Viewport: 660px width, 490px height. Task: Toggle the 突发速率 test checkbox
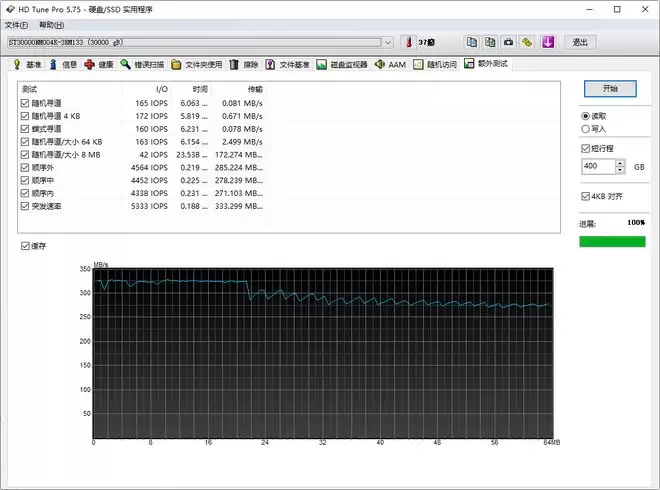[25, 206]
